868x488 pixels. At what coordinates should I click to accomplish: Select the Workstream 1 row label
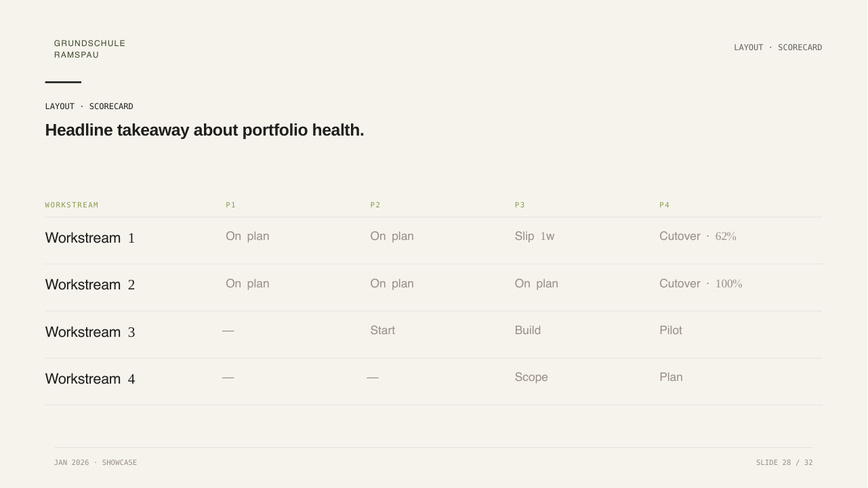point(90,238)
